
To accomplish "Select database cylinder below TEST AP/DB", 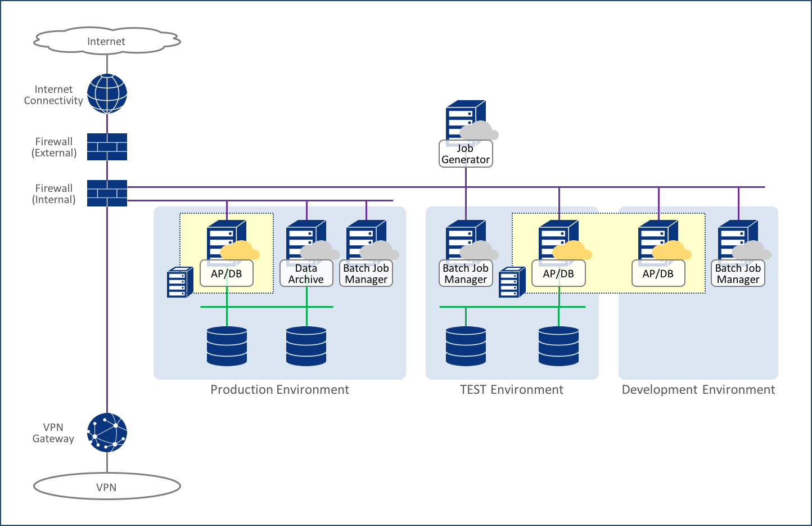I will pos(558,346).
